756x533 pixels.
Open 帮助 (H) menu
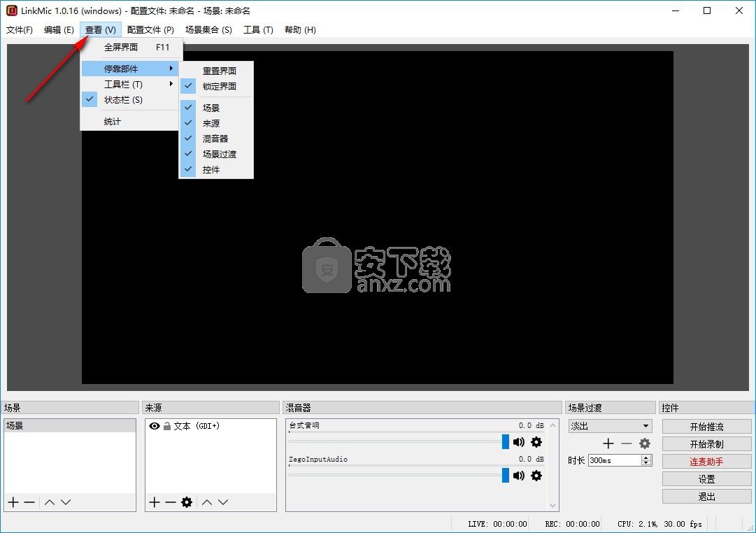click(300, 30)
